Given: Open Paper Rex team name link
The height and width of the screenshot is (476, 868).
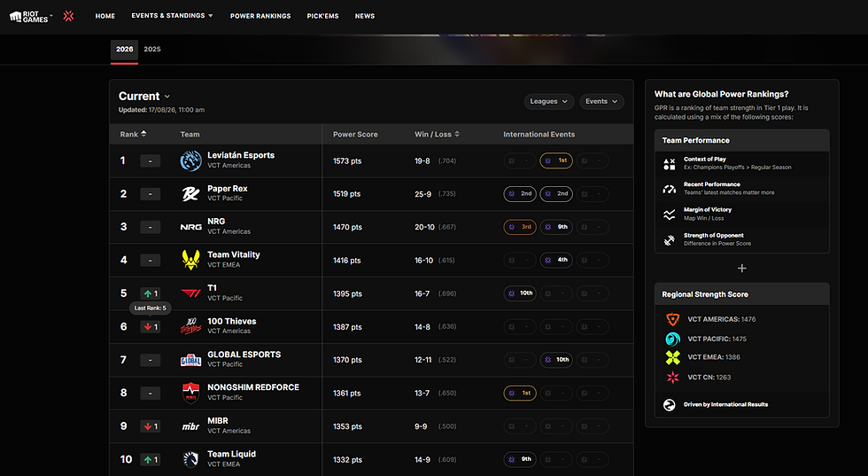Looking at the screenshot, I should tap(228, 189).
